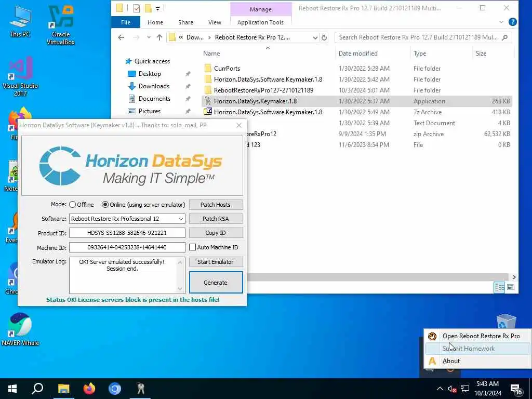Choose About in tray context menu

pos(478,361)
